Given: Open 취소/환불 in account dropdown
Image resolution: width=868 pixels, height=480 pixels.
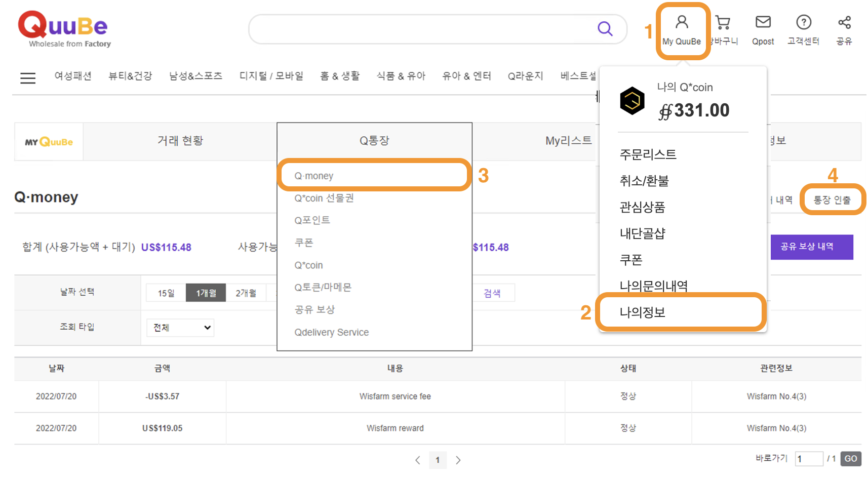Looking at the screenshot, I should pyautogui.click(x=644, y=181).
